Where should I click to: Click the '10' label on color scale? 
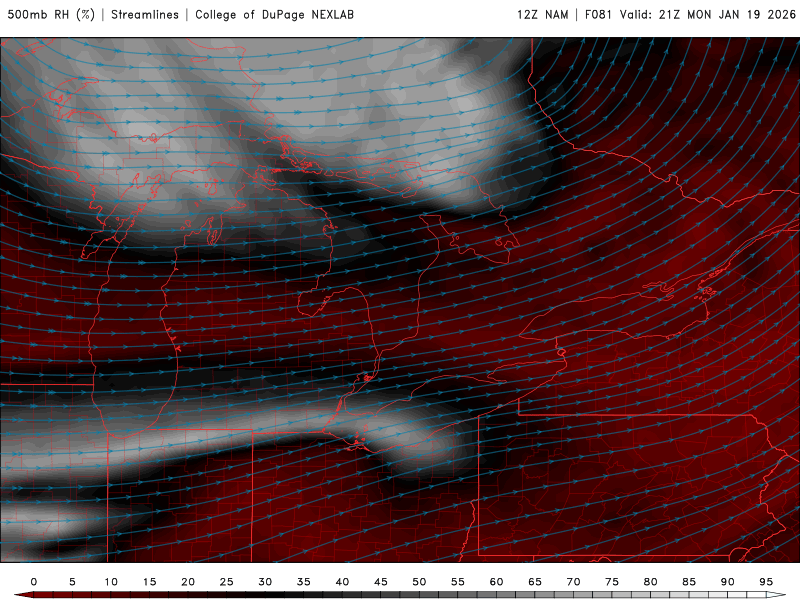(111, 582)
